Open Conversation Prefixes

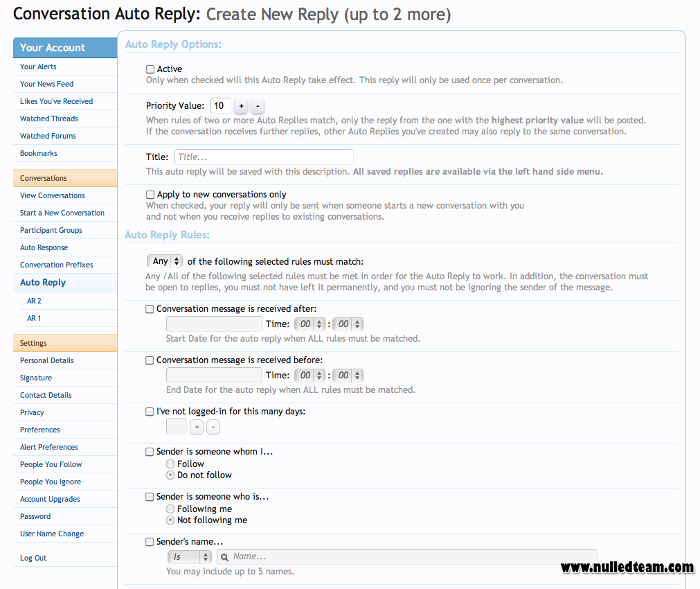pyautogui.click(x=57, y=265)
